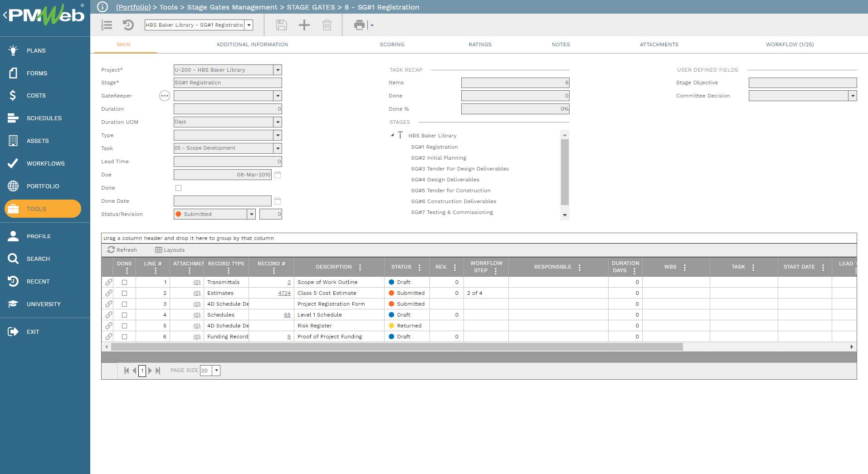Check Done box for Risk Register row
This screenshot has height=474, width=868.
[x=124, y=326]
